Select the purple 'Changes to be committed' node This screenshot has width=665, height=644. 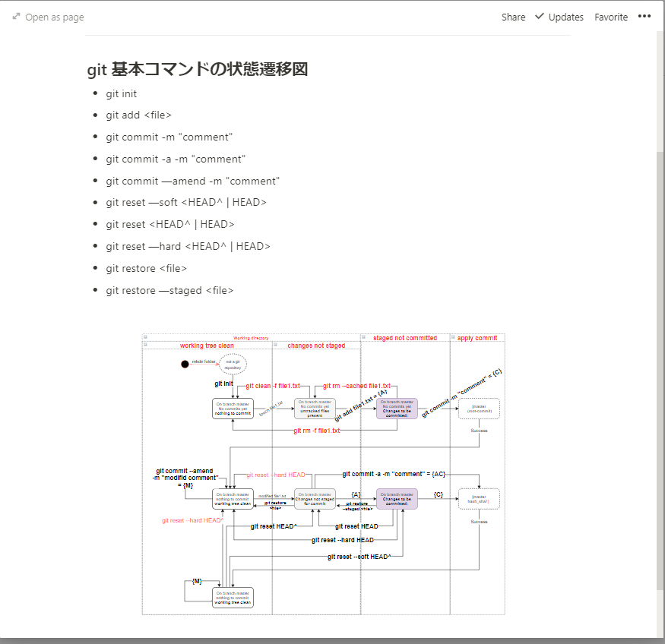click(x=396, y=408)
